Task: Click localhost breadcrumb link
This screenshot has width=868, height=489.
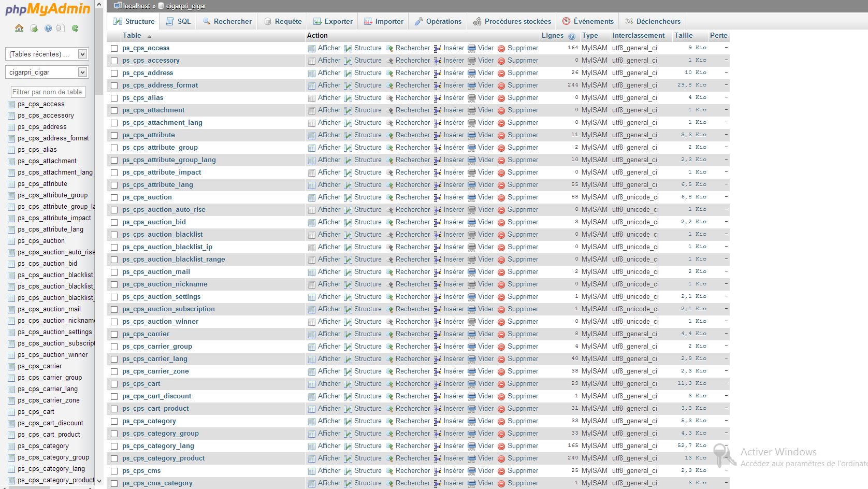Action: pos(136,6)
